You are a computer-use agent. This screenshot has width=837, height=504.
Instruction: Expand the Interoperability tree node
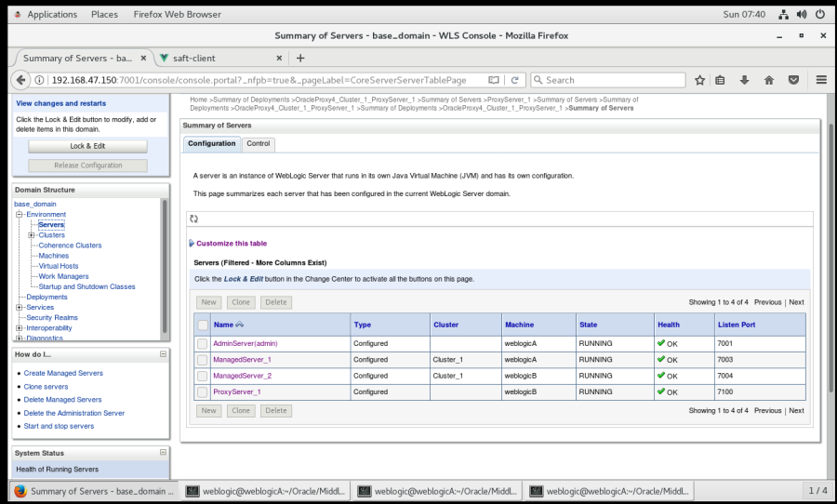coord(20,328)
